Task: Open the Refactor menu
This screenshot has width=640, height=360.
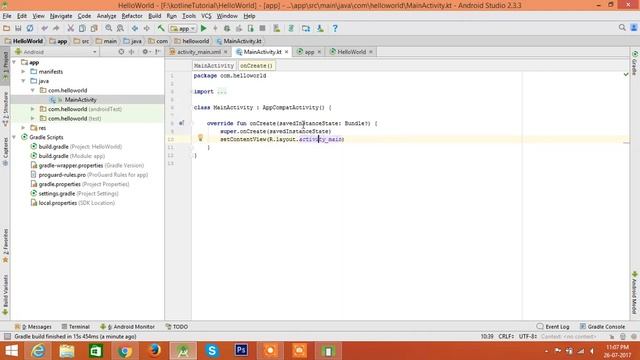Action: click(x=132, y=16)
